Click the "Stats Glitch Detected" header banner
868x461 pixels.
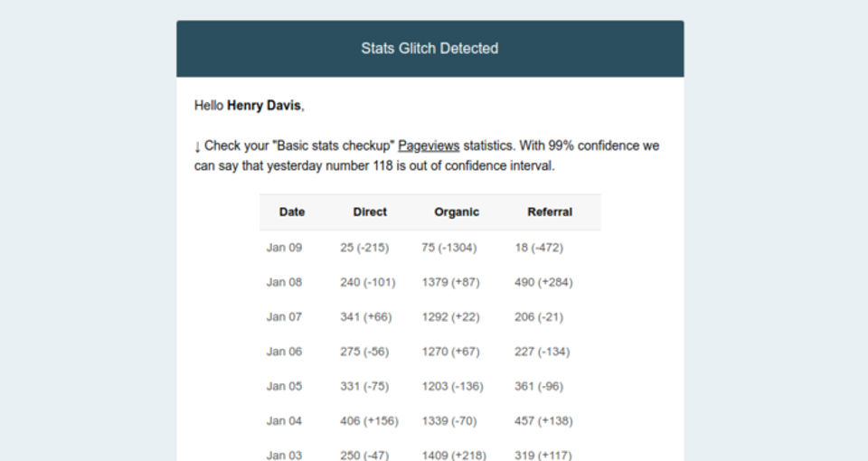429,49
